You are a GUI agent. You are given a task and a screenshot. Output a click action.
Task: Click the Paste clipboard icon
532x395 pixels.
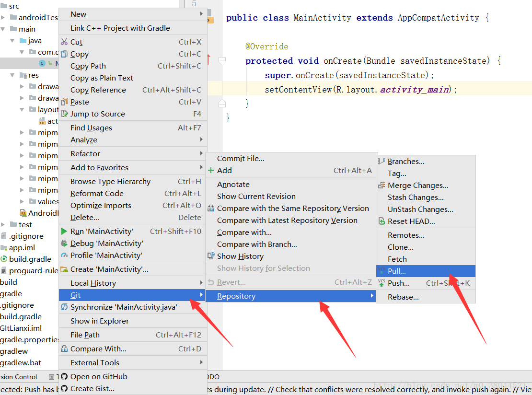pyautogui.click(x=64, y=102)
